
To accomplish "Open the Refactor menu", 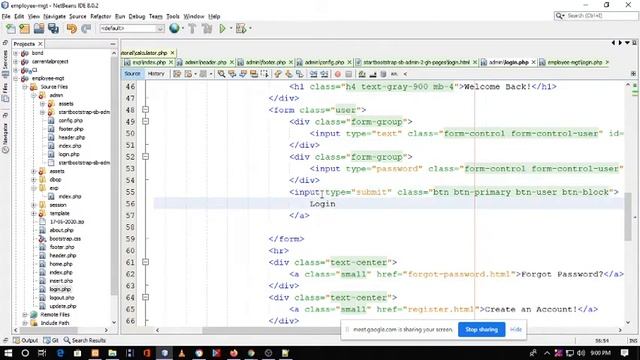I will pos(100,16).
